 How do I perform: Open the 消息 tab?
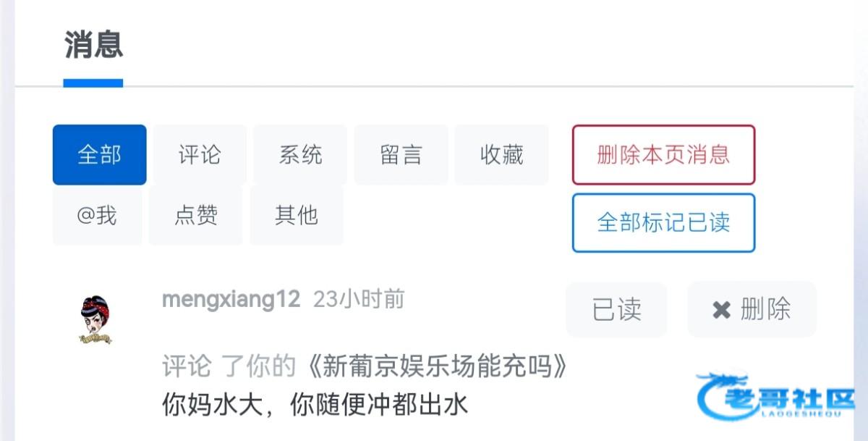tap(93, 45)
